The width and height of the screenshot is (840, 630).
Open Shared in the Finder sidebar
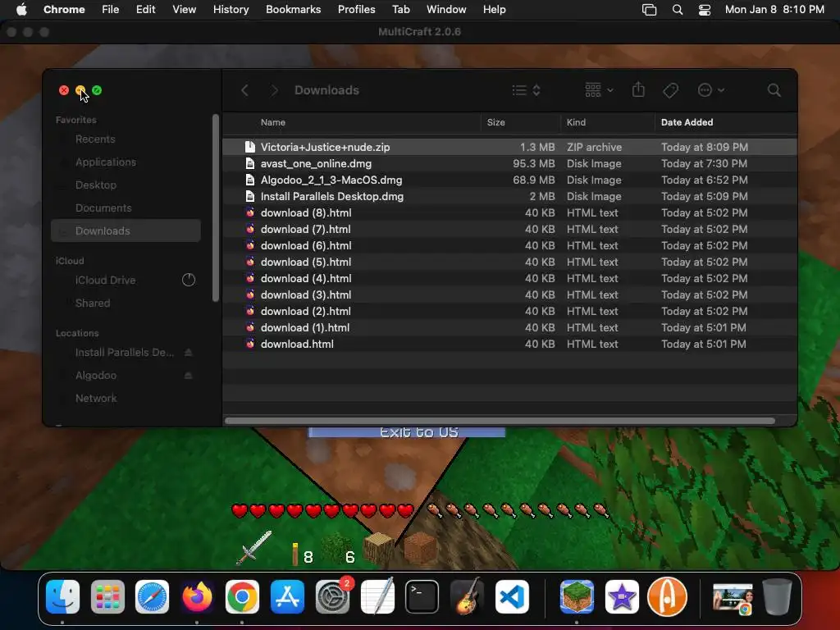(126, 304)
